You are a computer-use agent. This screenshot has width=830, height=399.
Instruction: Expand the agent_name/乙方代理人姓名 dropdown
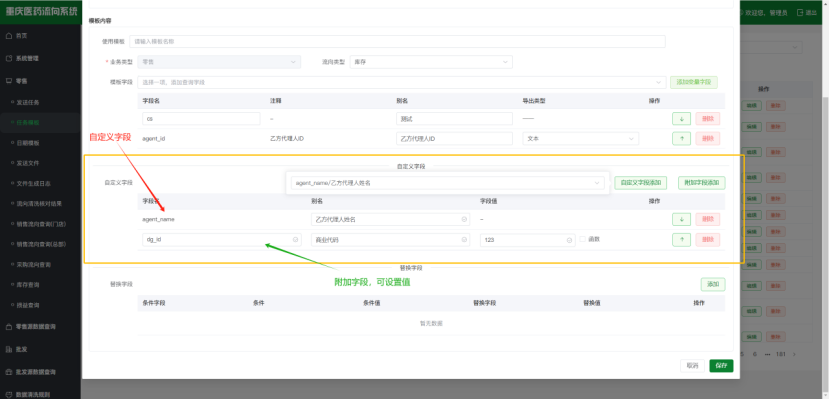(x=447, y=183)
